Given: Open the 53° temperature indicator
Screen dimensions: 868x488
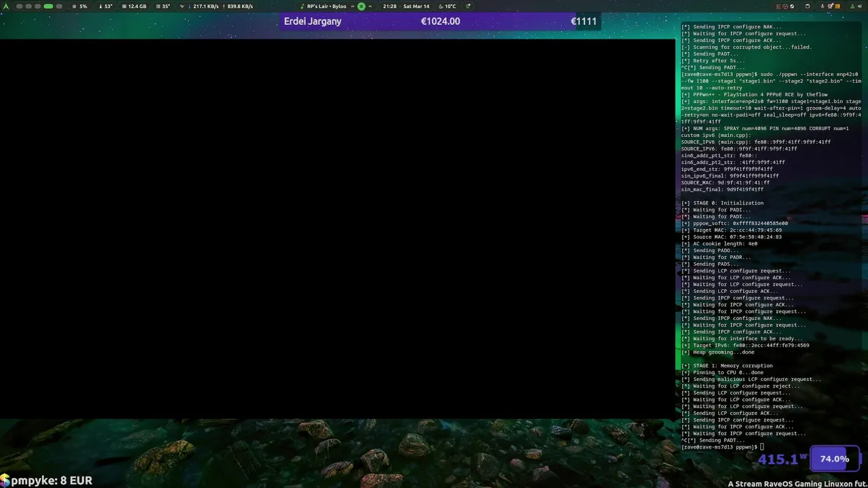Looking at the screenshot, I should click(106, 6).
